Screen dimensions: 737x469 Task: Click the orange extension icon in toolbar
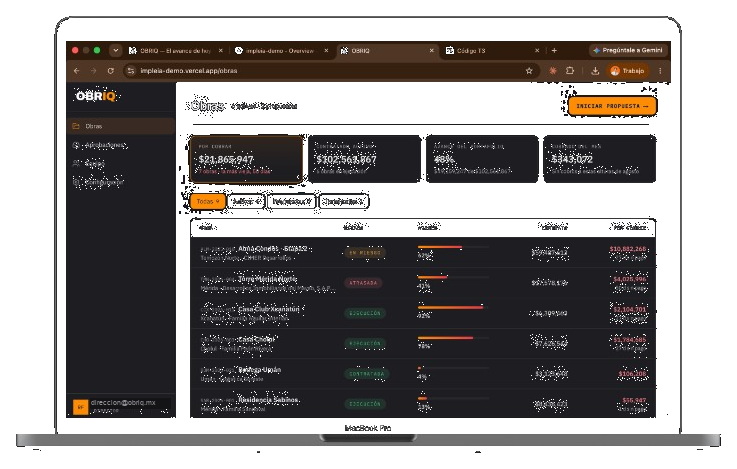pyautogui.click(x=553, y=70)
